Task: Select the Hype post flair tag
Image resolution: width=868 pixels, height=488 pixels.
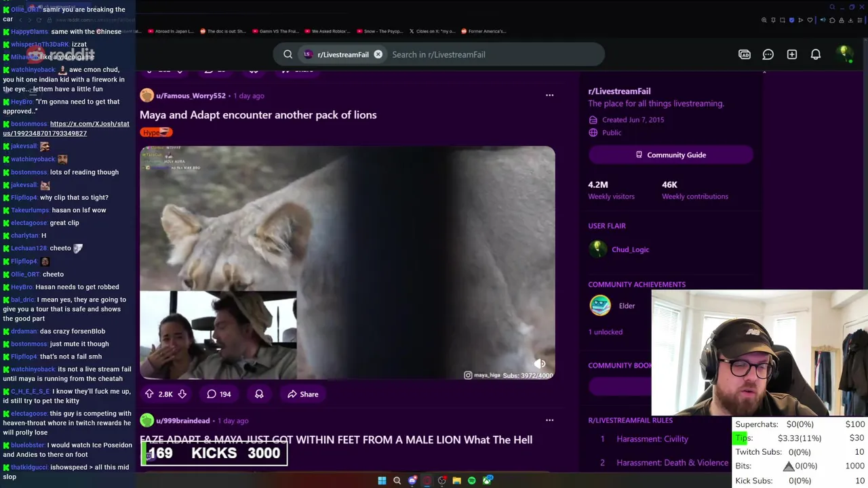Action: pyautogui.click(x=156, y=132)
